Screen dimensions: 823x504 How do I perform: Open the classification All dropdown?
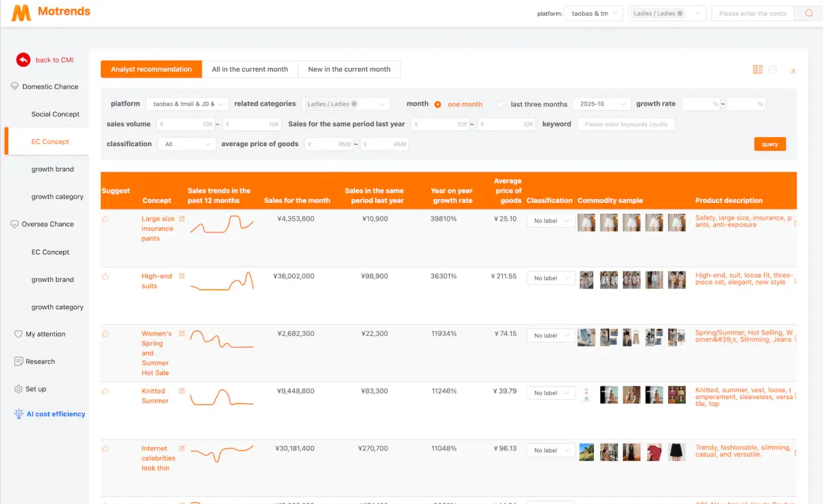[187, 144]
